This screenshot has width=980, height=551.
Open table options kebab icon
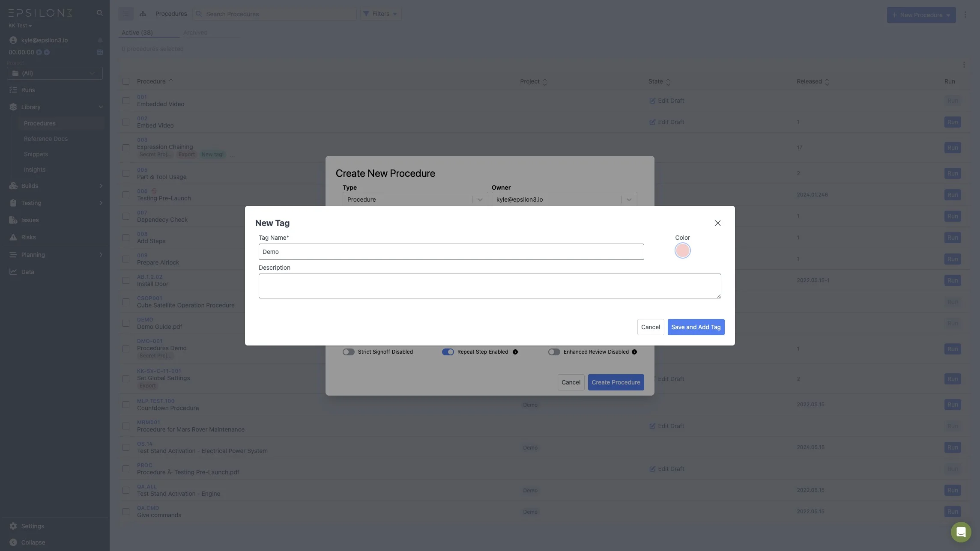tap(964, 65)
